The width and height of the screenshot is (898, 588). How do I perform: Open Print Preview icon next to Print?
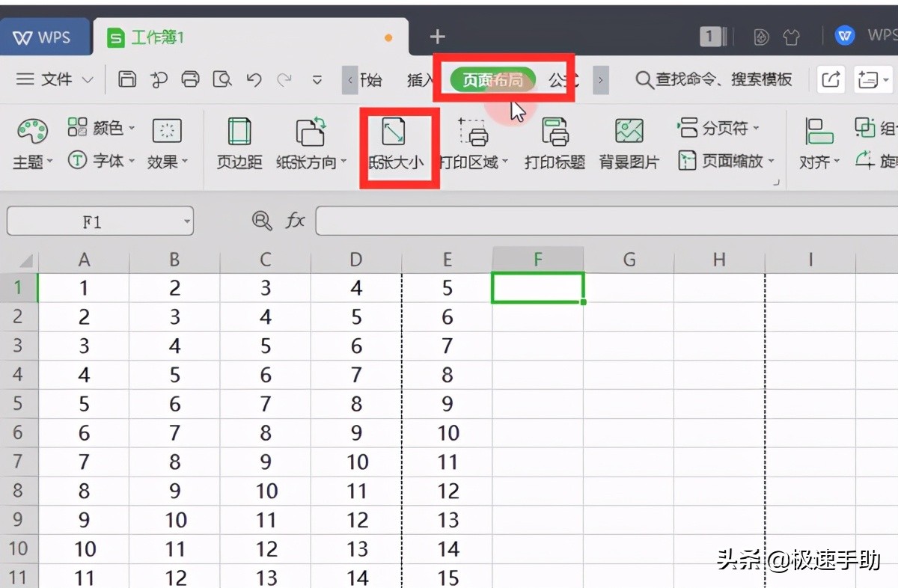[222, 79]
